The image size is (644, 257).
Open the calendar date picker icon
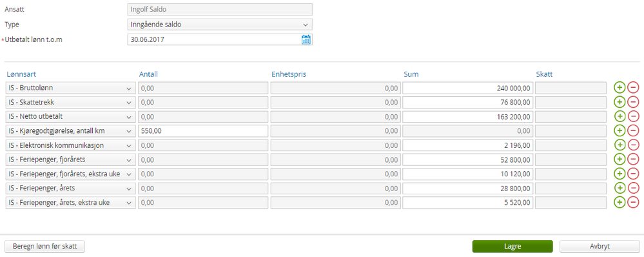[306, 39]
